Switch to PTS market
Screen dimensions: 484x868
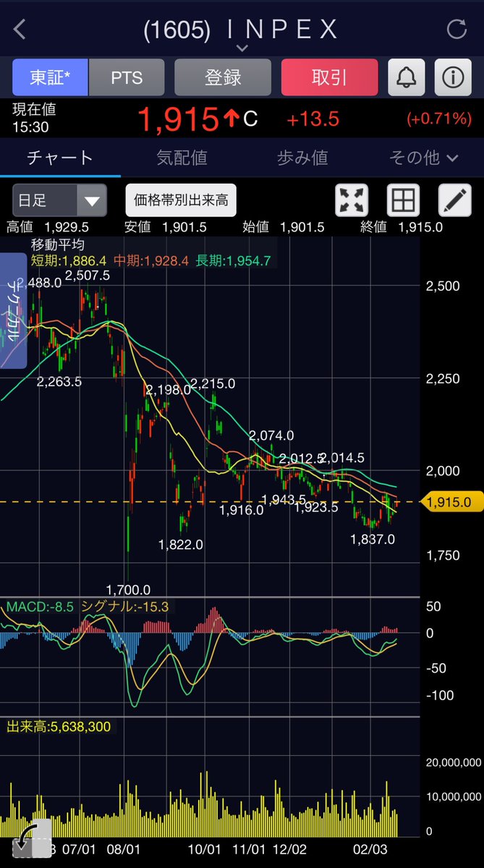[127, 77]
